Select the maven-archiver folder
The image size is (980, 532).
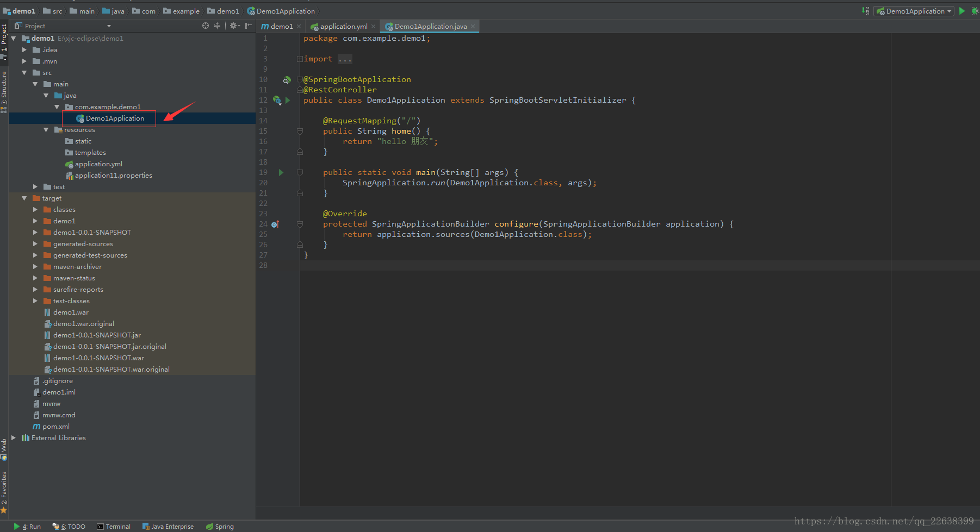[x=72, y=266]
